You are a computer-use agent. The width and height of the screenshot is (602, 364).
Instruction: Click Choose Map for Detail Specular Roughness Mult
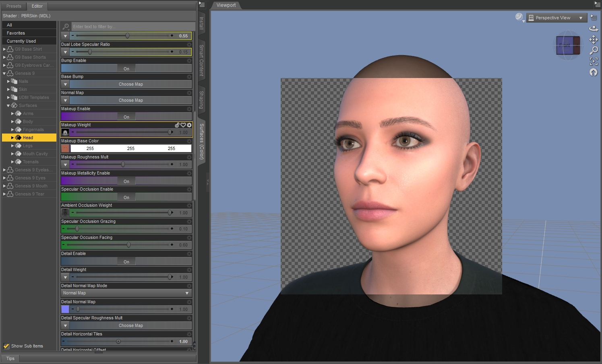pyautogui.click(x=131, y=325)
